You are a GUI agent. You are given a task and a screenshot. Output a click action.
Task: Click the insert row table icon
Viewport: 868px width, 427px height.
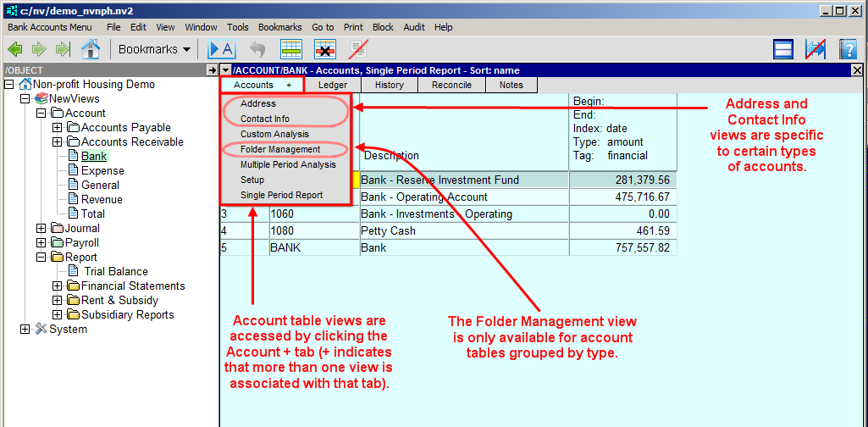point(291,49)
